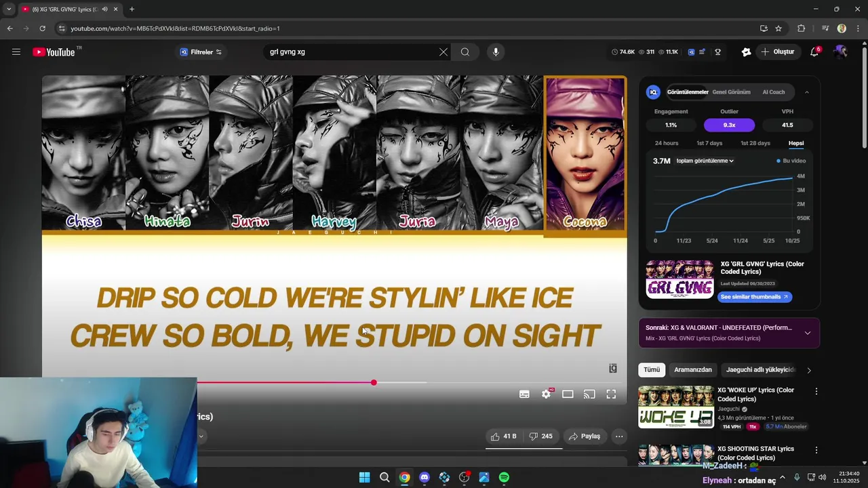Screen dimensions: 868x488
Task: Show hidden system tray icons
Action: pyautogui.click(x=782, y=478)
